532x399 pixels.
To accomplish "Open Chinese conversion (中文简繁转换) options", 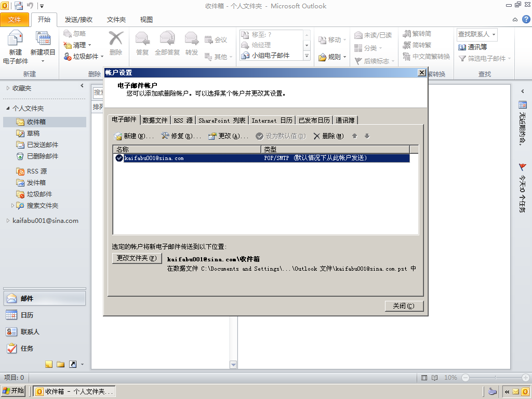I will pos(427,57).
